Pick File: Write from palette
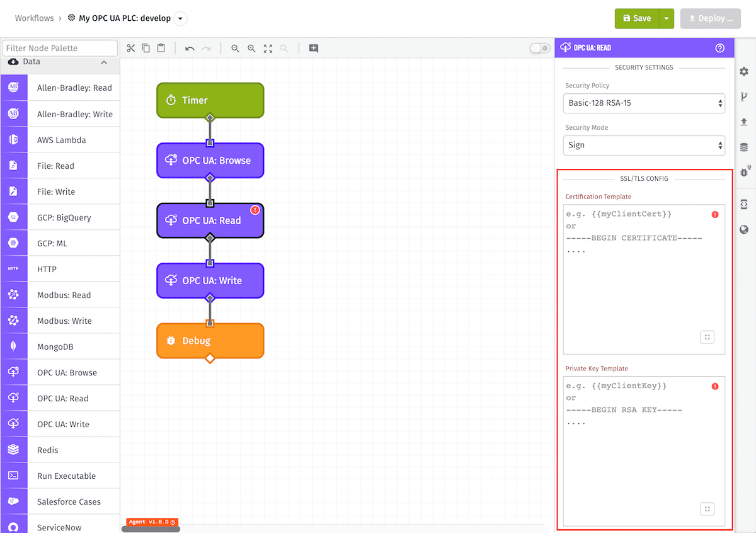 coord(60,192)
